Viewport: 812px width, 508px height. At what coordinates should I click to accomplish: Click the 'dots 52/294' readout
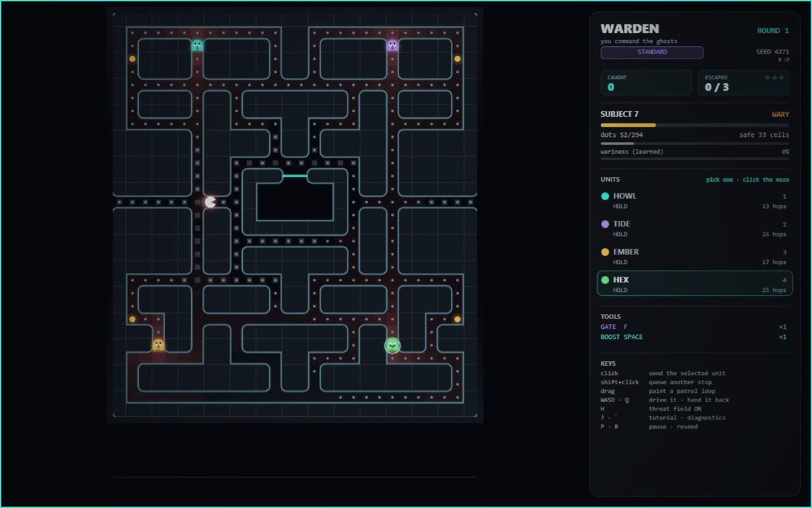[622, 135]
